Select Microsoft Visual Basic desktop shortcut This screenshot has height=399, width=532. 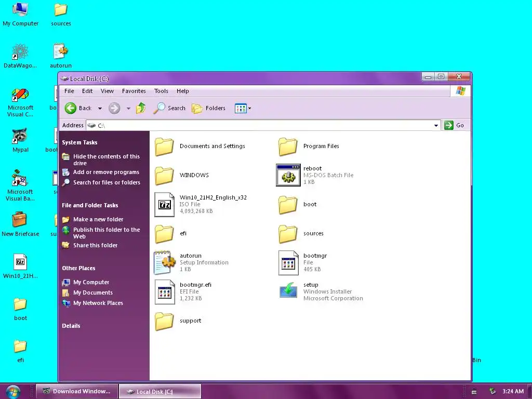[20, 185]
